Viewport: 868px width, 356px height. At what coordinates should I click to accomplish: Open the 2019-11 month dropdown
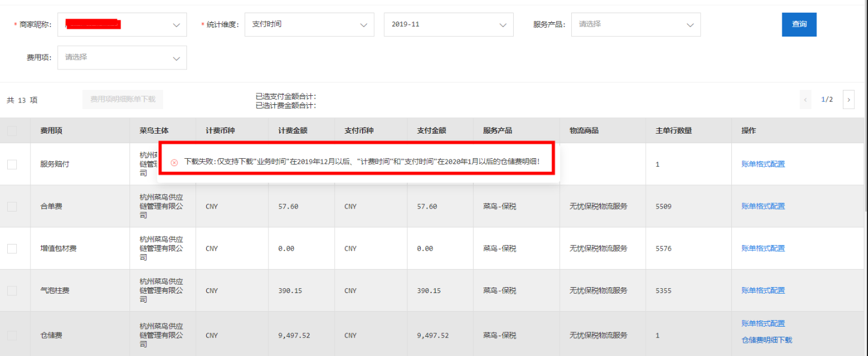point(448,25)
